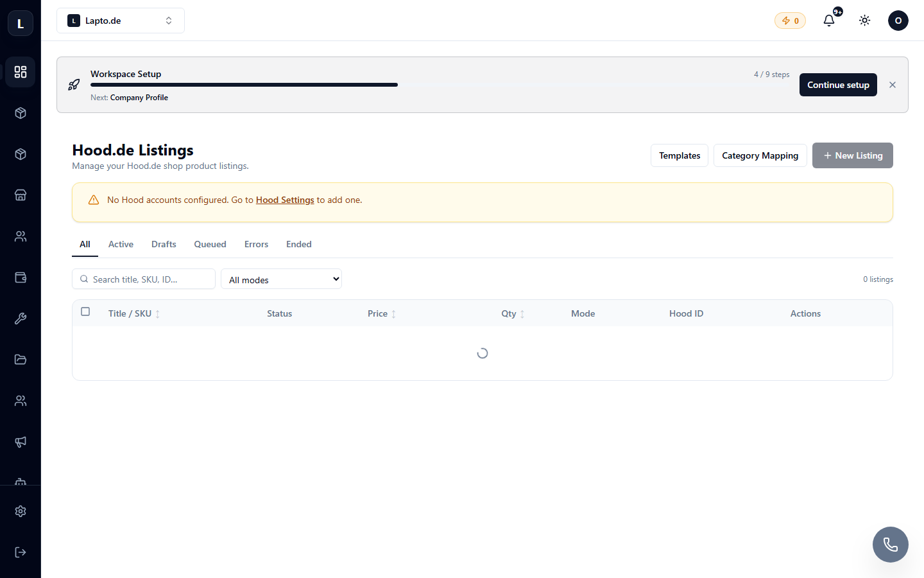This screenshot has width=924, height=578.
Task: Click the box icon just above the storefront icon
Action: (21, 154)
